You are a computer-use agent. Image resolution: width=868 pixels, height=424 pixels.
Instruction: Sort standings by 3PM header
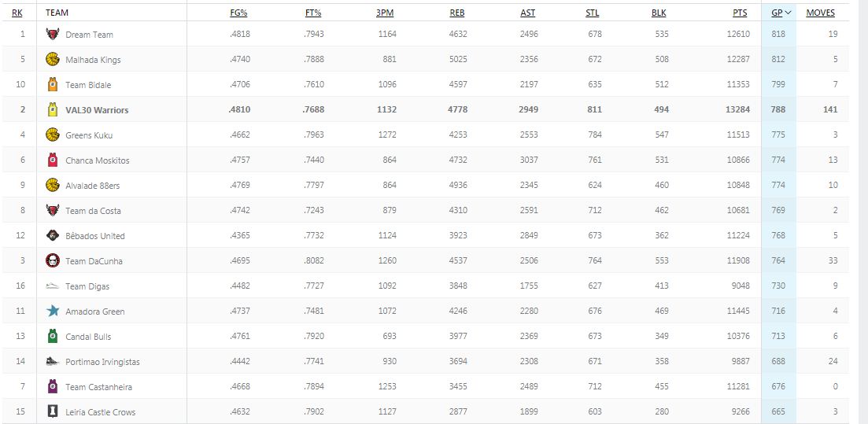[x=385, y=13]
